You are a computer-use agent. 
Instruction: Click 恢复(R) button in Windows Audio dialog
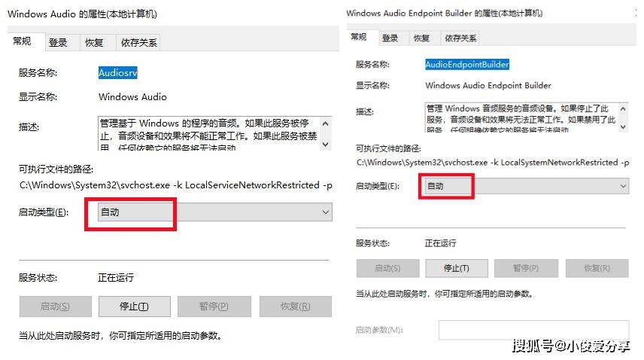[296, 307]
